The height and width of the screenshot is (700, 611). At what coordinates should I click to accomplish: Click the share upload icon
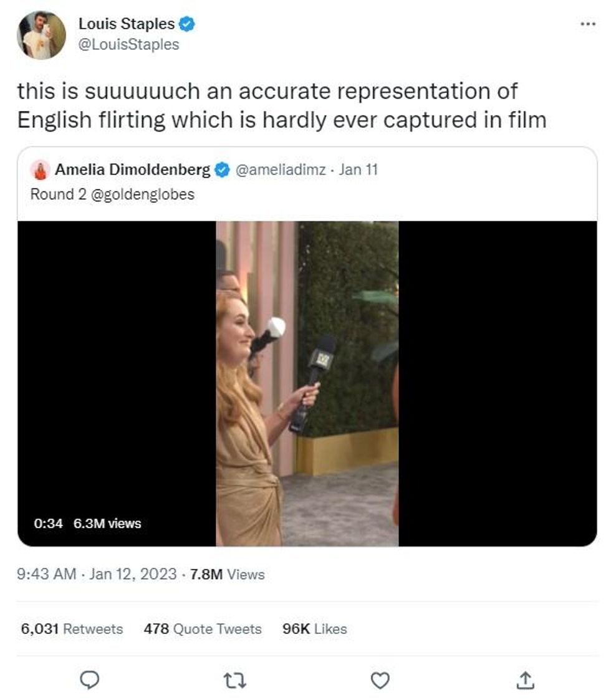[525, 680]
